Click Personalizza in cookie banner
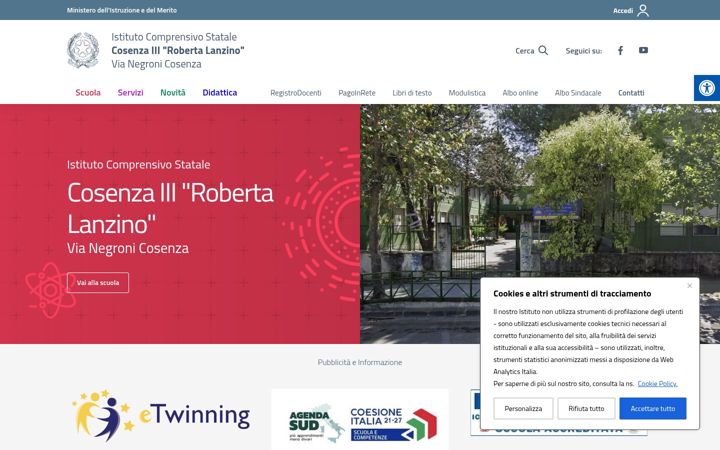Viewport: 720px width, 450px height. coord(523,408)
